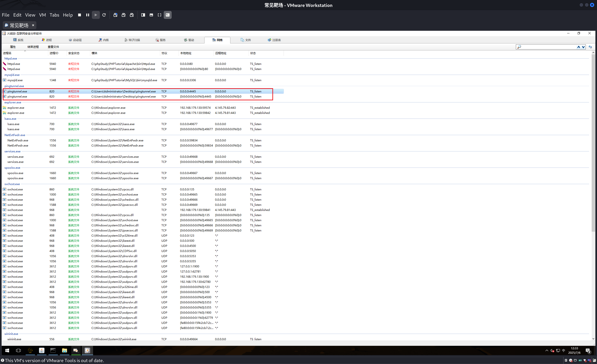Click the search input field

(x=548, y=47)
